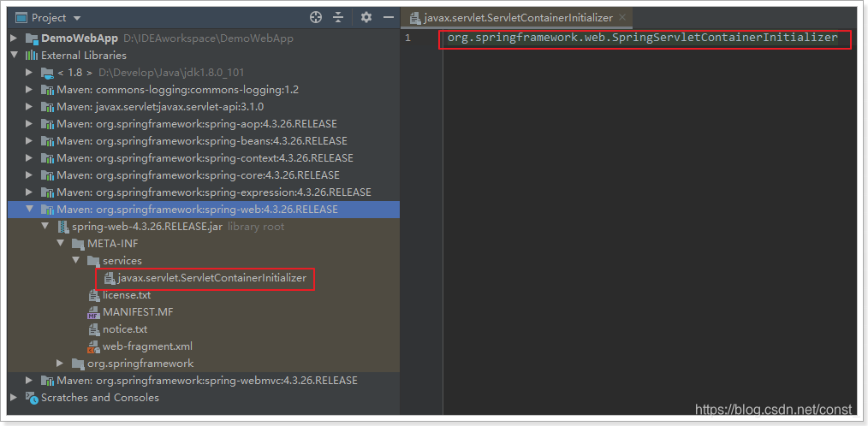Click the commons-logging library icon
This screenshot has height=426, width=868.
(x=47, y=90)
